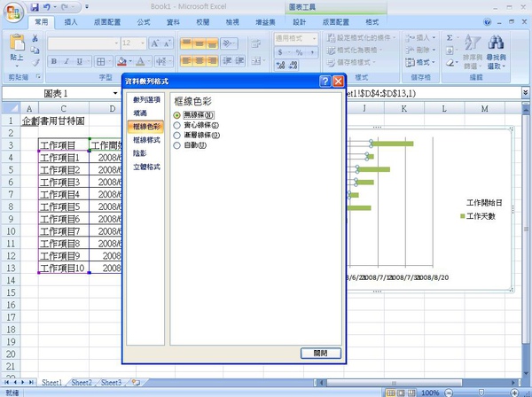Open Format as Table (格式化為表格) dropdown
This screenshot has height=397, width=532.
(354, 51)
